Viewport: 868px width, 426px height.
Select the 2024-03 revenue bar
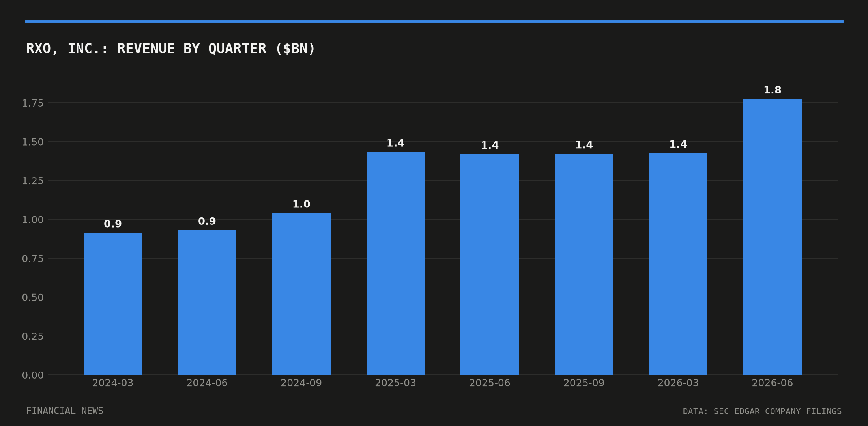113,304
